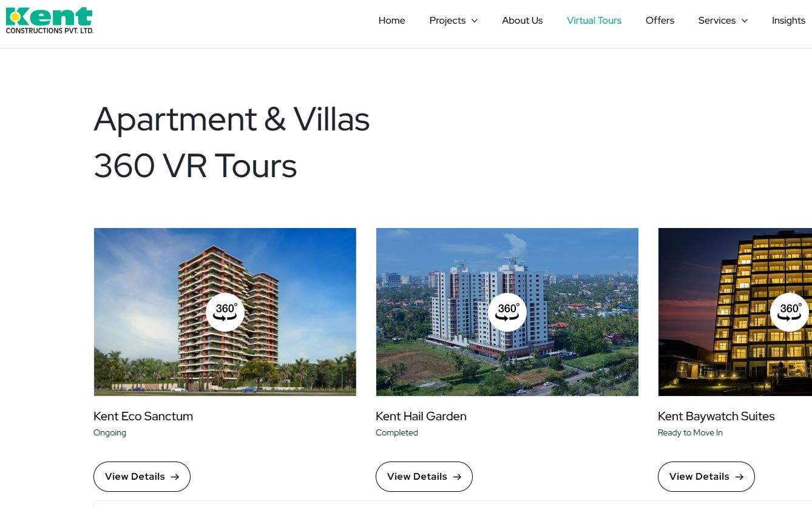Open the About Us page
812x507 pixels.
(522, 21)
